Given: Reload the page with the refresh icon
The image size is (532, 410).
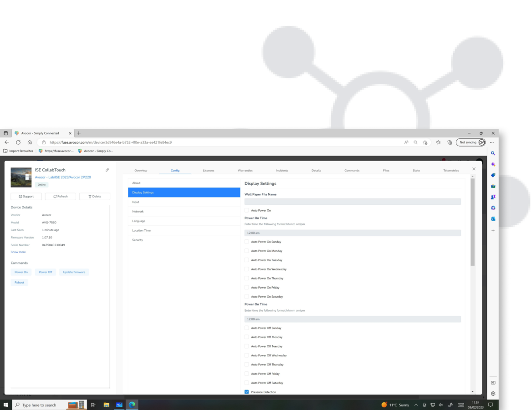Looking at the screenshot, I should [x=18, y=142].
